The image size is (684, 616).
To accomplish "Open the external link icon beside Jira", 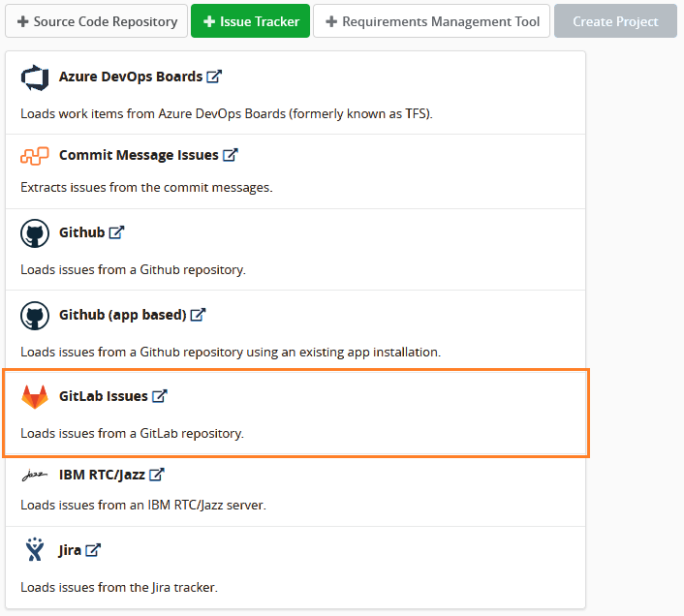I will click(x=92, y=550).
